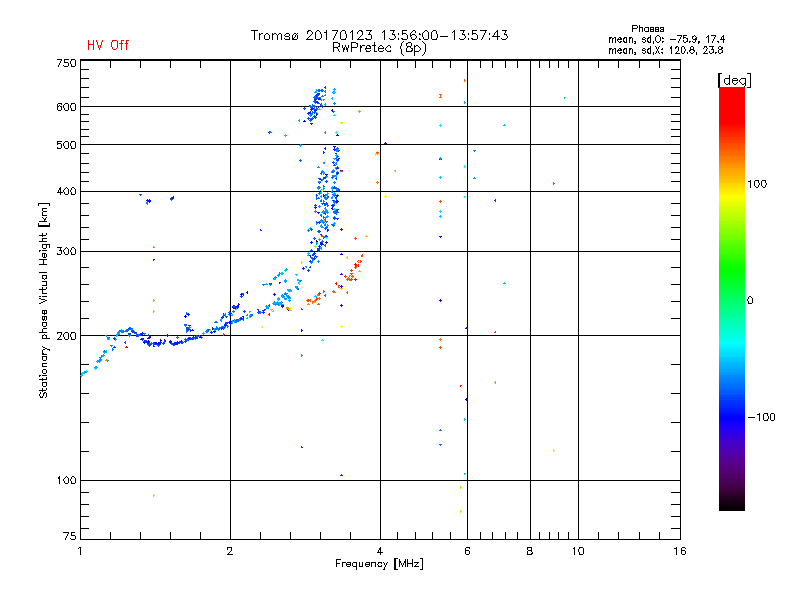
Task: Click the "4" MHz frequency tick label
Action: (x=380, y=551)
